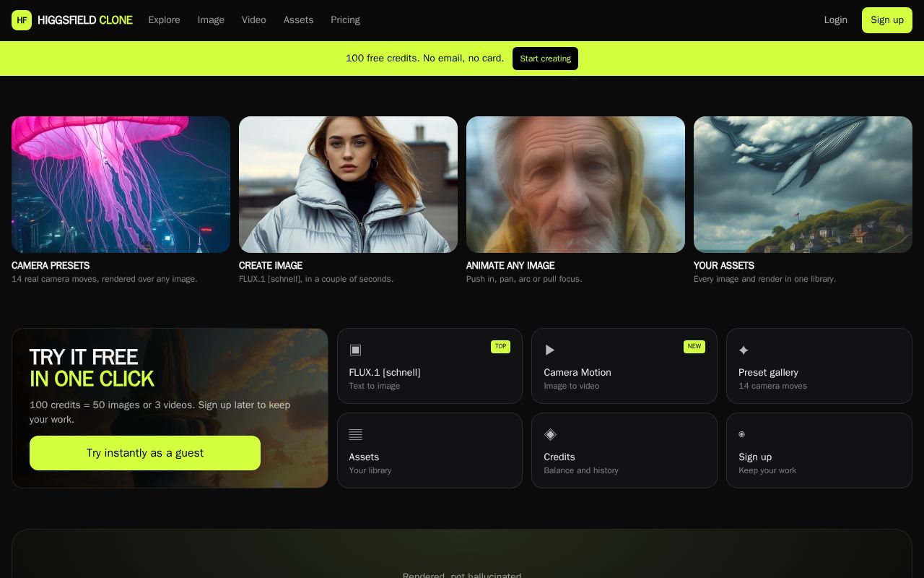This screenshot has height=578, width=924.
Task: Click the Assets 'Your library' card title
Action: coord(364,457)
